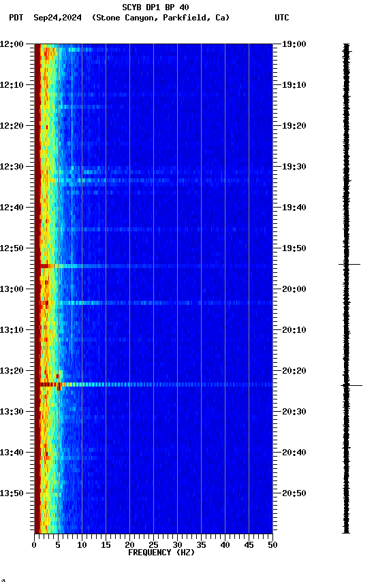Click the 10 Hz frequency axis label
376x588 pixels.
(x=82, y=546)
